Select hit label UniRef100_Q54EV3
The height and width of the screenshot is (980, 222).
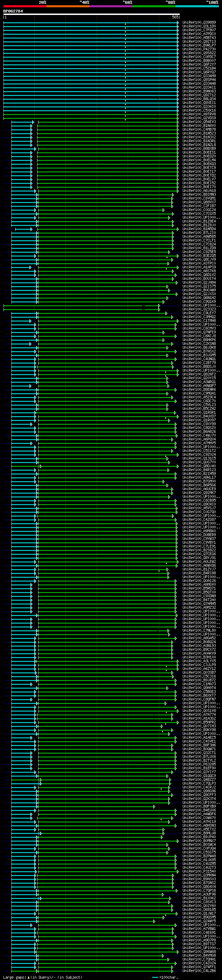click(199, 122)
